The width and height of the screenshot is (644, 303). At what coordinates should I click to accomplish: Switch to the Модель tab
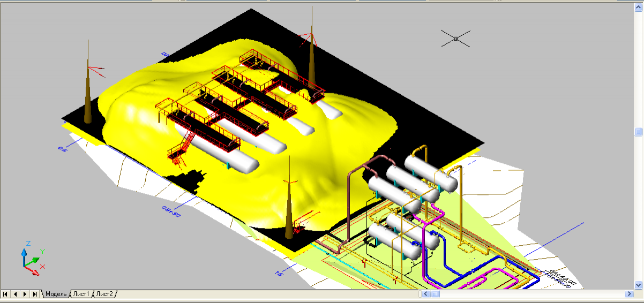[x=55, y=294]
